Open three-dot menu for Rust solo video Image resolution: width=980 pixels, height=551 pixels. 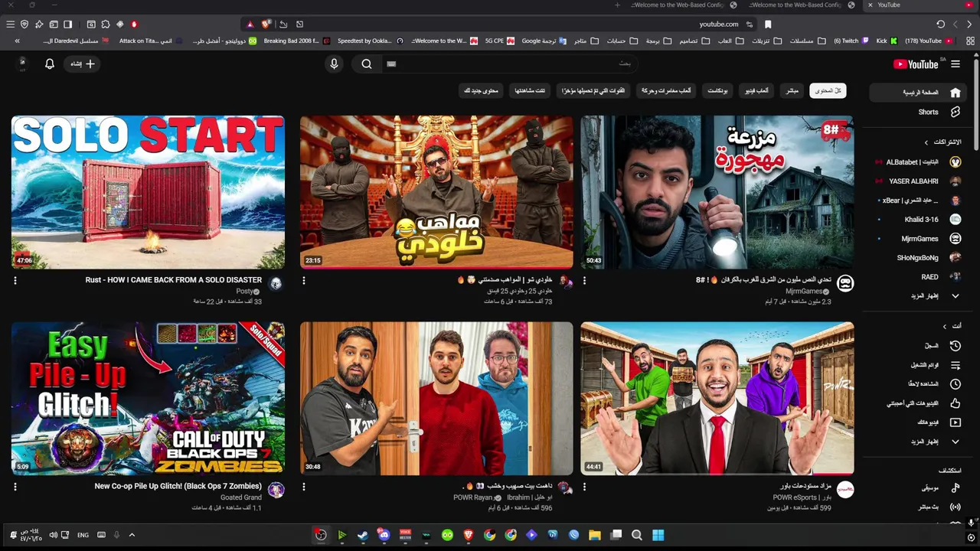[x=15, y=281]
